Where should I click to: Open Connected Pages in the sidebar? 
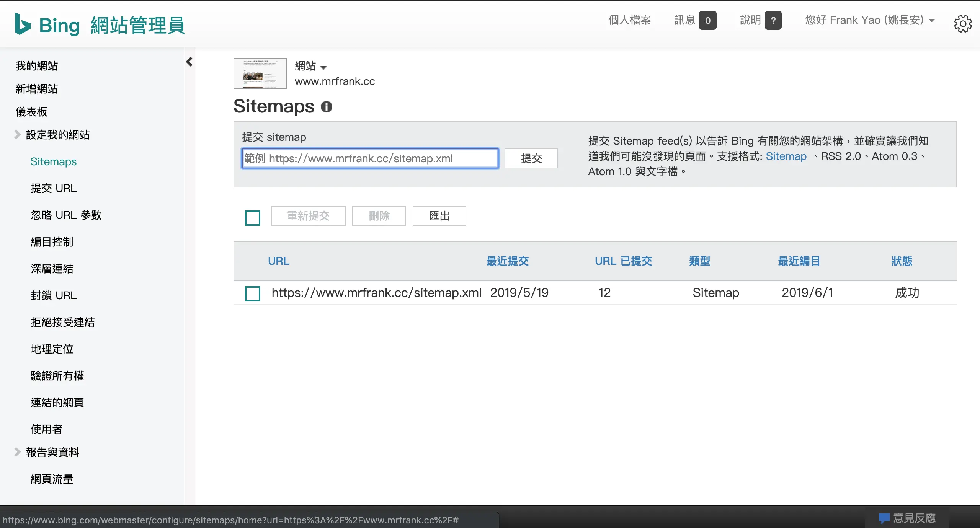57,403
